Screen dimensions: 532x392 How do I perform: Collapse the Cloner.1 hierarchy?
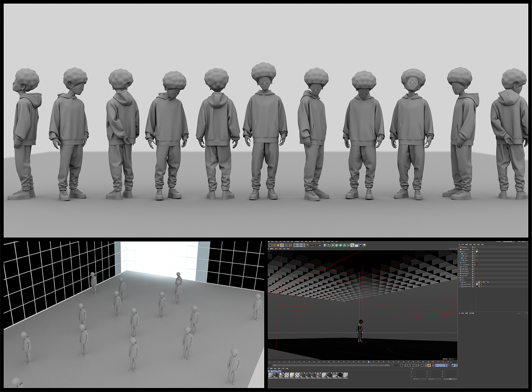tap(460, 254)
